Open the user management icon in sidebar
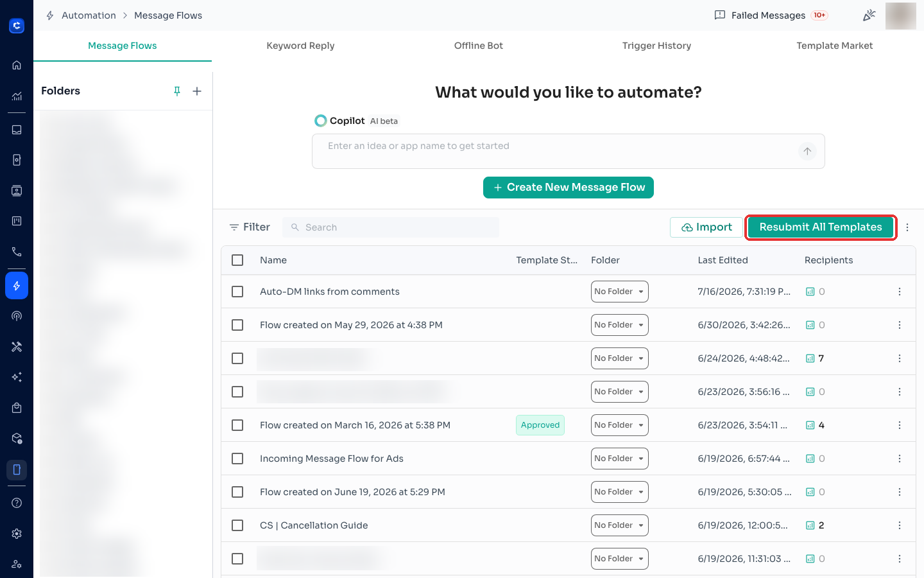This screenshot has width=924, height=578. point(17,564)
